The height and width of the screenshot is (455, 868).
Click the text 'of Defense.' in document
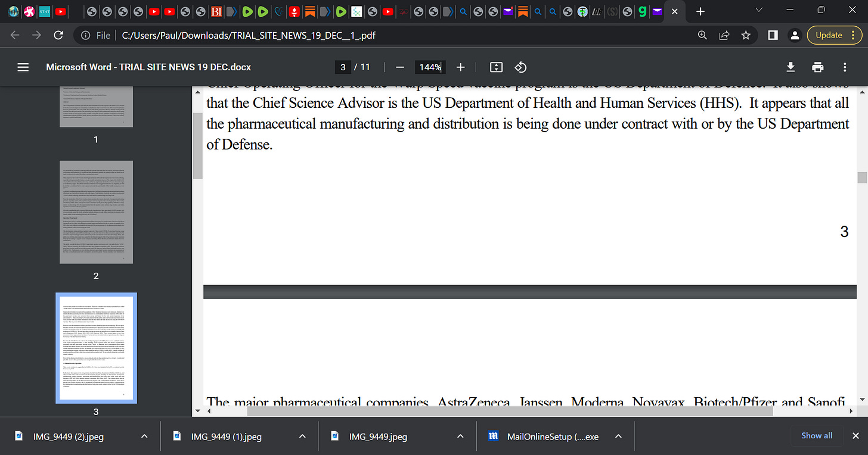tap(239, 145)
